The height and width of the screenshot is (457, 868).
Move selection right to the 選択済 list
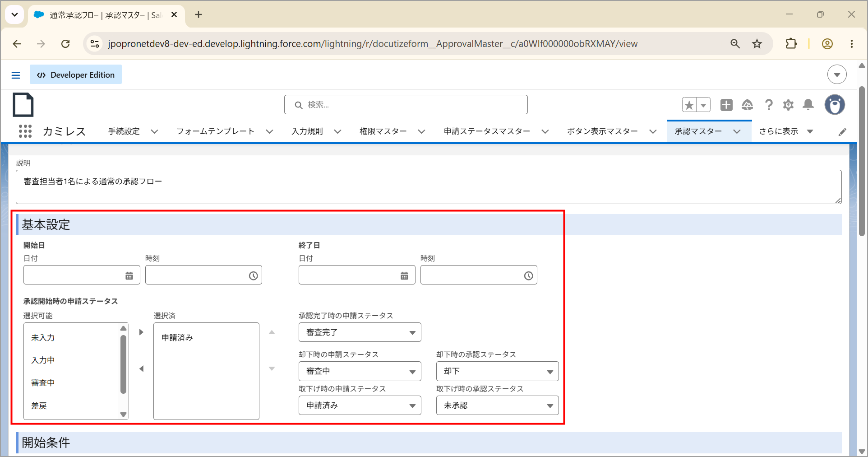coord(141,332)
